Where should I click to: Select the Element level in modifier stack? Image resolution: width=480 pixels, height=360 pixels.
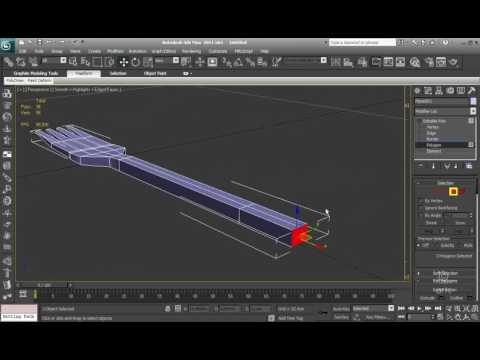[x=434, y=151]
